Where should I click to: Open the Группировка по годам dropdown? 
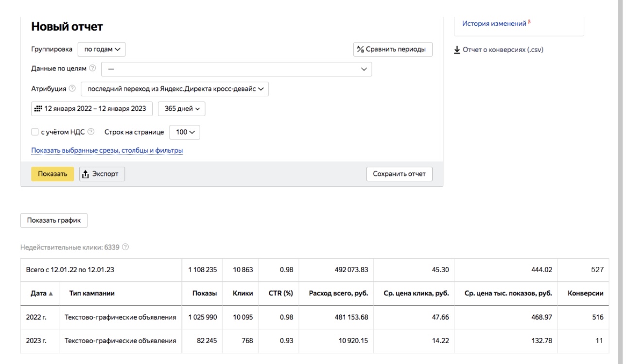102,49
